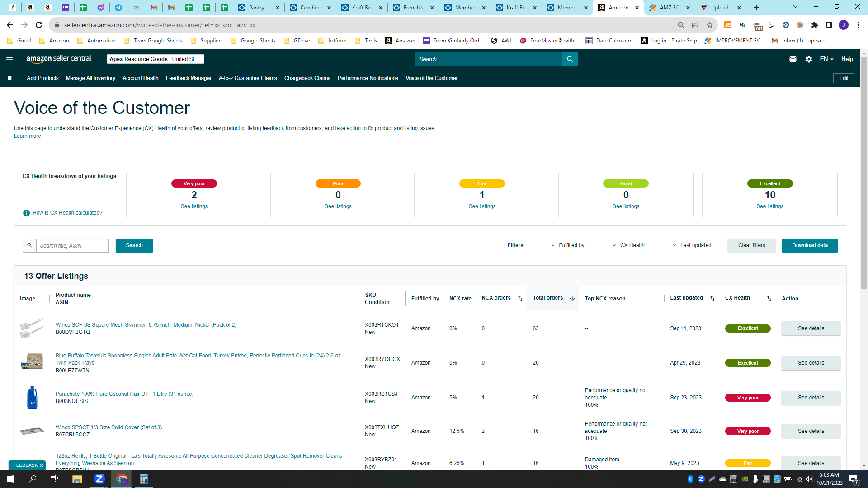Open the Chrome extensions puzzle icon

click(815, 25)
